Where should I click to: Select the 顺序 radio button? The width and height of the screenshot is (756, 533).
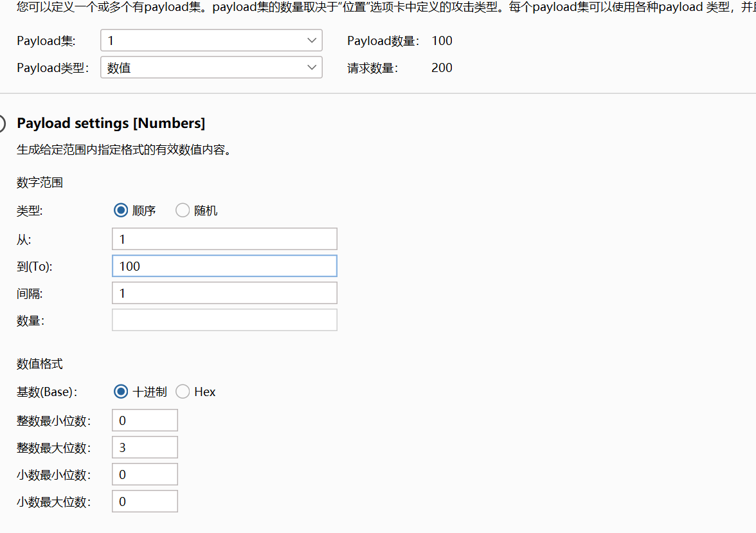[121, 210]
